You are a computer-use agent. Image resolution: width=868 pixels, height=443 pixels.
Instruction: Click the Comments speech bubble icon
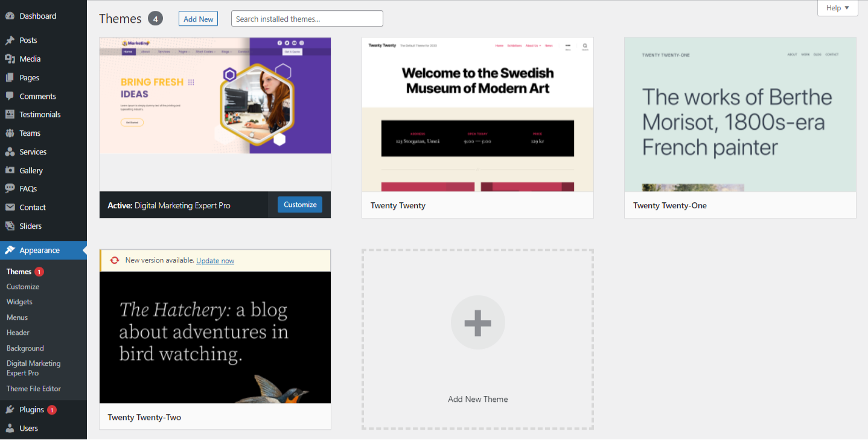10,97
